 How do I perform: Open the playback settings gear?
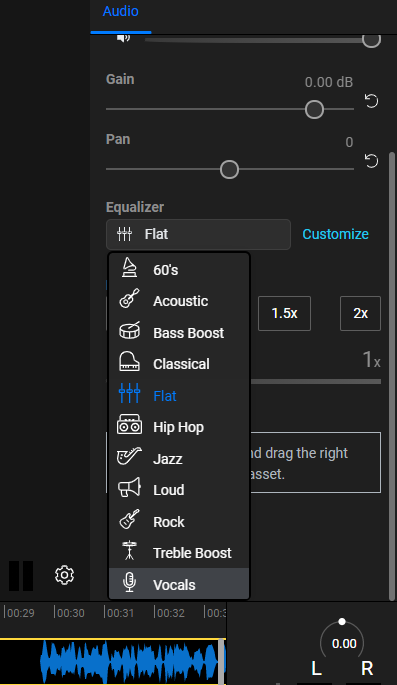coord(65,575)
